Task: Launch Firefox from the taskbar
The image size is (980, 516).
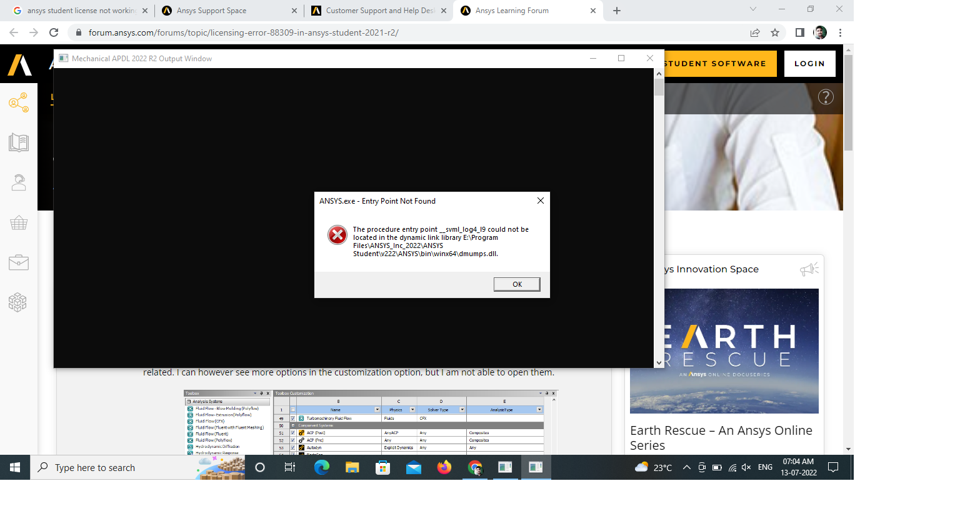Action: pyautogui.click(x=444, y=467)
